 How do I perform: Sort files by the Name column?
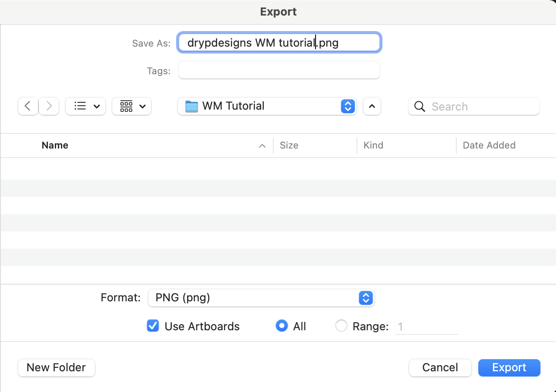click(x=55, y=145)
